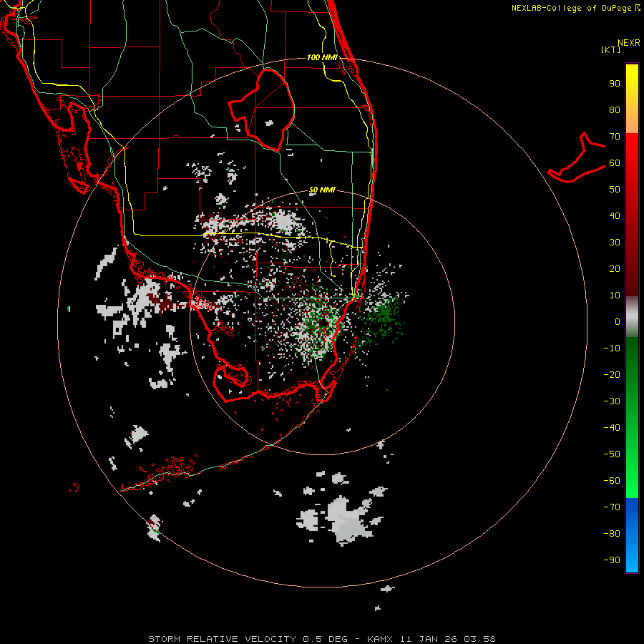Click the positive '70' scale value
Image resolution: width=644 pixels, height=644 pixels.
pos(615,137)
